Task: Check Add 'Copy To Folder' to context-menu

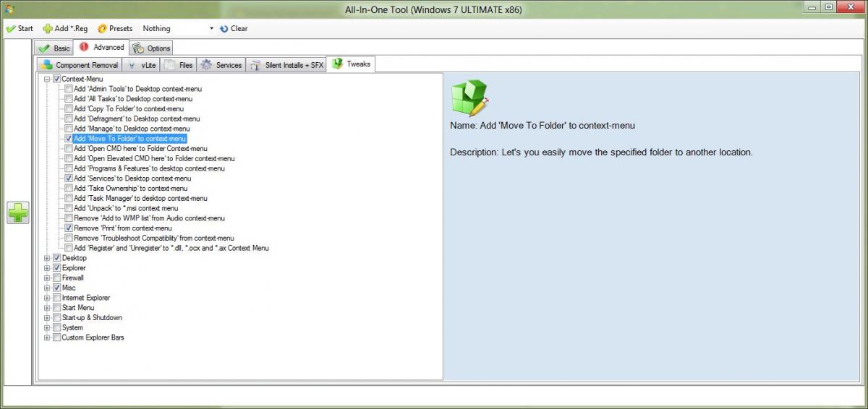Action: click(69, 108)
